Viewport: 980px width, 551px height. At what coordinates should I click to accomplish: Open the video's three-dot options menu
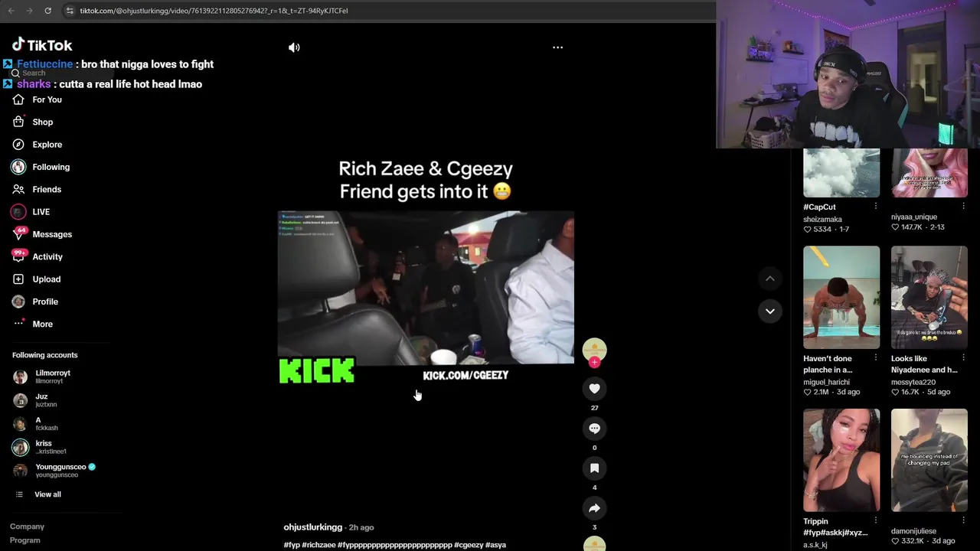click(557, 47)
